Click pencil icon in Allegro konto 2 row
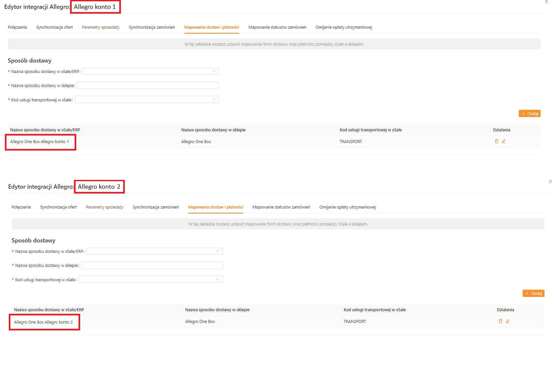The image size is (552, 392). [508, 321]
